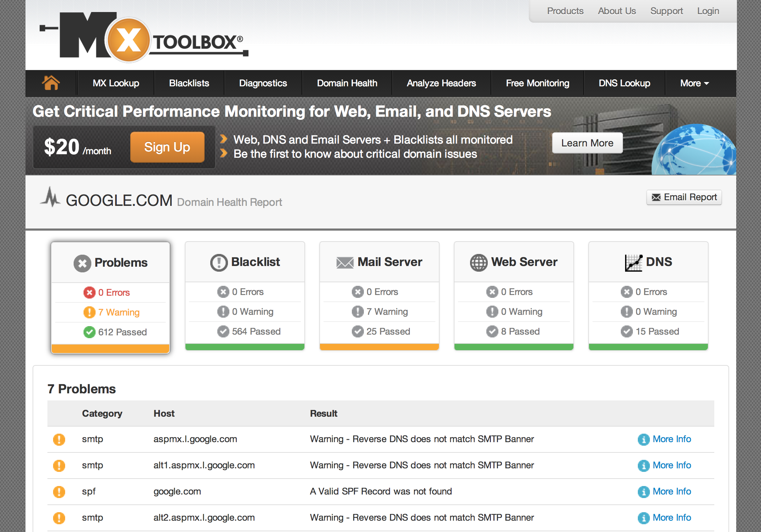Click the home icon in the navigation bar

click(51, 83)
